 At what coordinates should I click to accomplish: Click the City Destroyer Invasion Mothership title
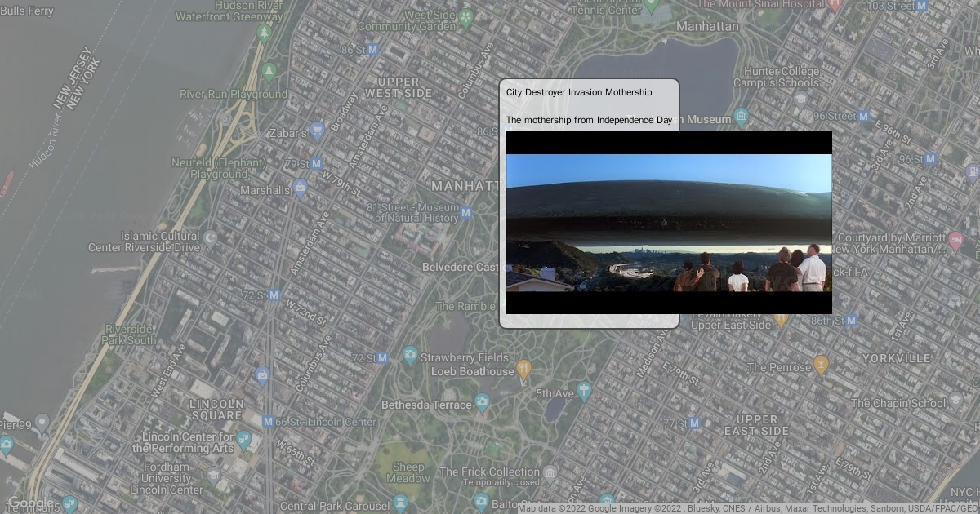point(578,92)
